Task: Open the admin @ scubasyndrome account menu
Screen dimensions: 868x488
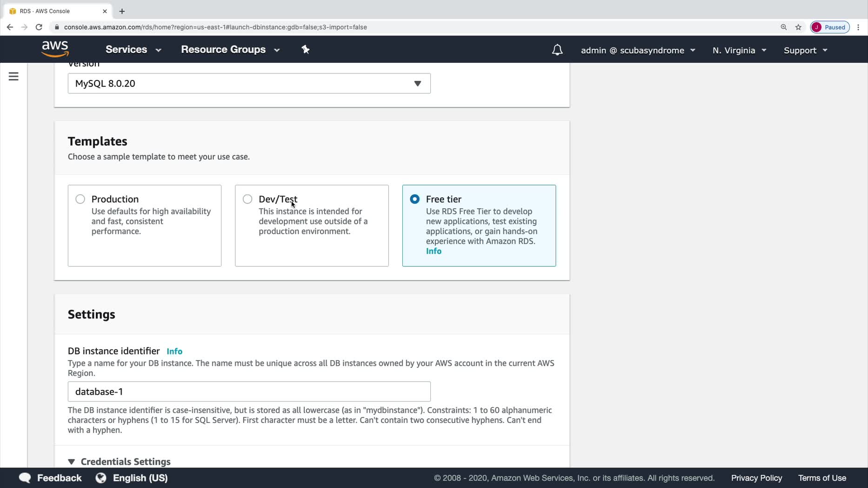Action: (x=638, y=50)
